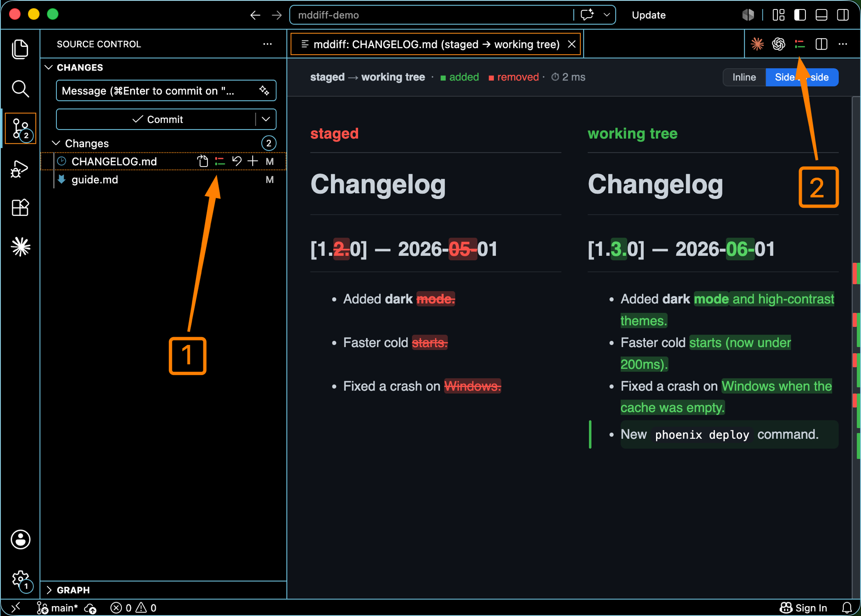Screen dimensions: 861x616
Task: Click the Update button in title bar
Action: pyautogui.click(x=648, y=15)
